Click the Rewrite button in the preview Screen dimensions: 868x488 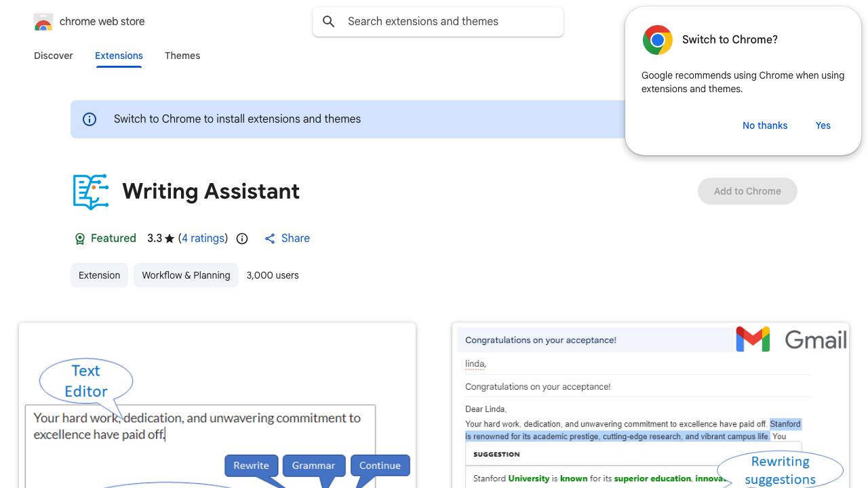click(x=251, y=466)
